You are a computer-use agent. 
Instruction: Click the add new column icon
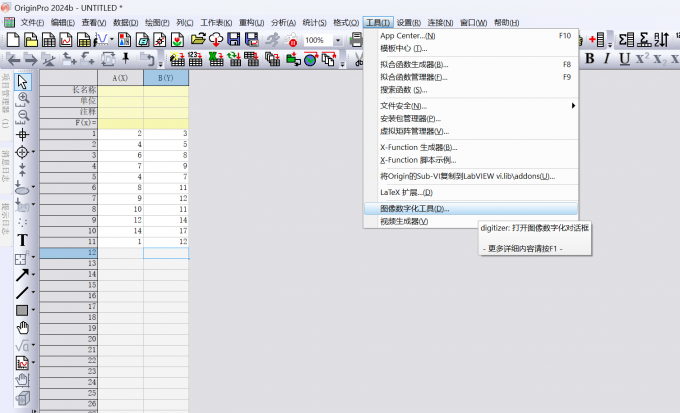tap(598, 40)
